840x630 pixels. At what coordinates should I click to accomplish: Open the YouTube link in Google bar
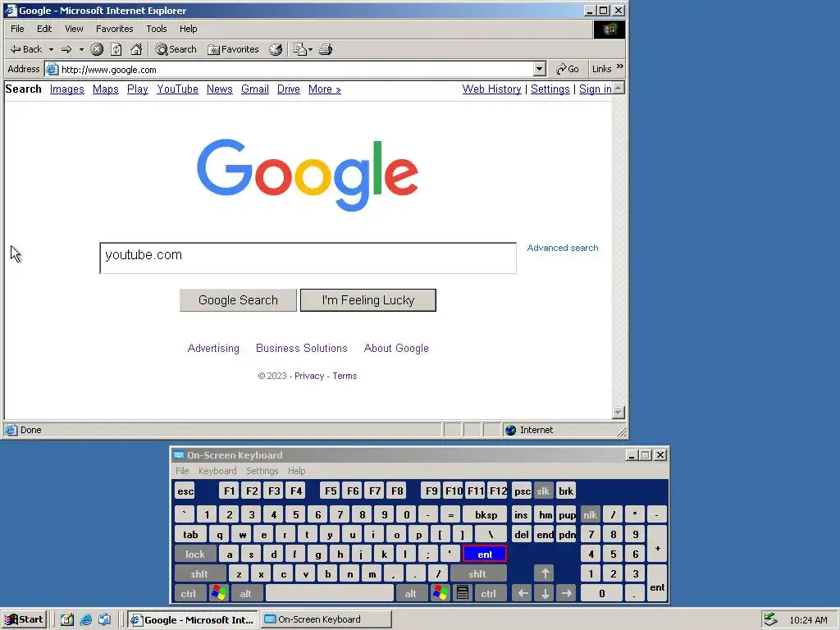(177, 89)
